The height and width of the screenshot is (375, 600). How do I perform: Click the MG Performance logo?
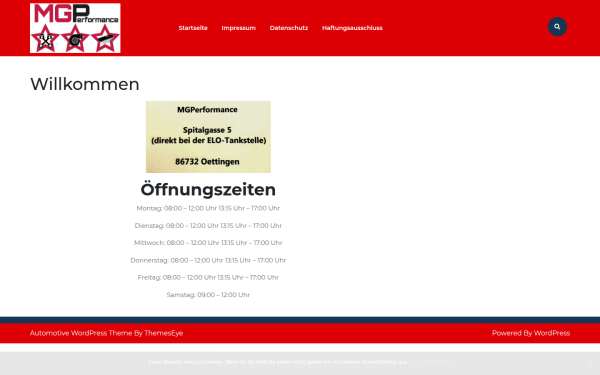click(x=75, y=28)
